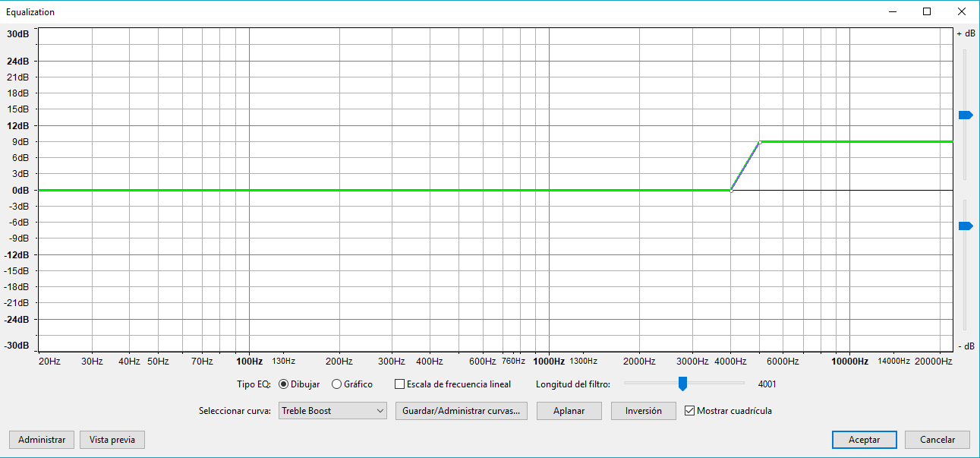Click the 0dB scale label
980x458 pixels.
pyautogui.click(x=20, y=191)
